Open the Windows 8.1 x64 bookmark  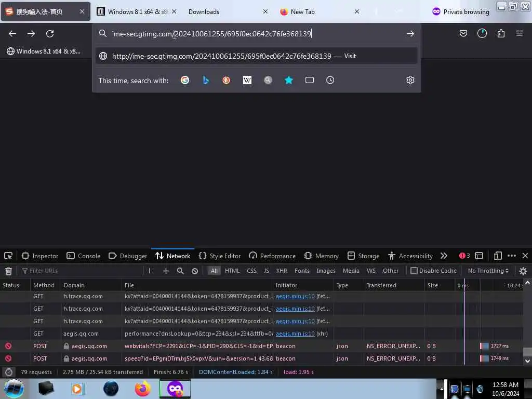pyautogui.click(x=44, y=51)
